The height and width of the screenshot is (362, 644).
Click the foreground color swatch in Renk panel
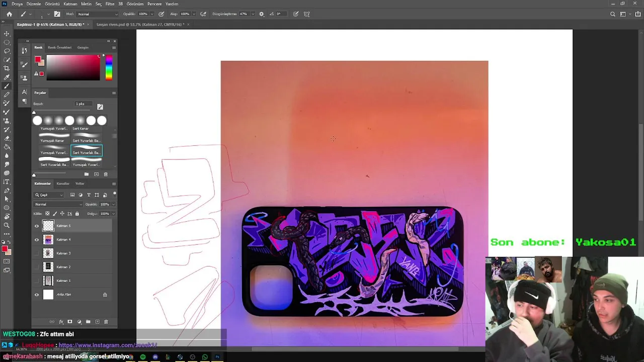point(38,60)
